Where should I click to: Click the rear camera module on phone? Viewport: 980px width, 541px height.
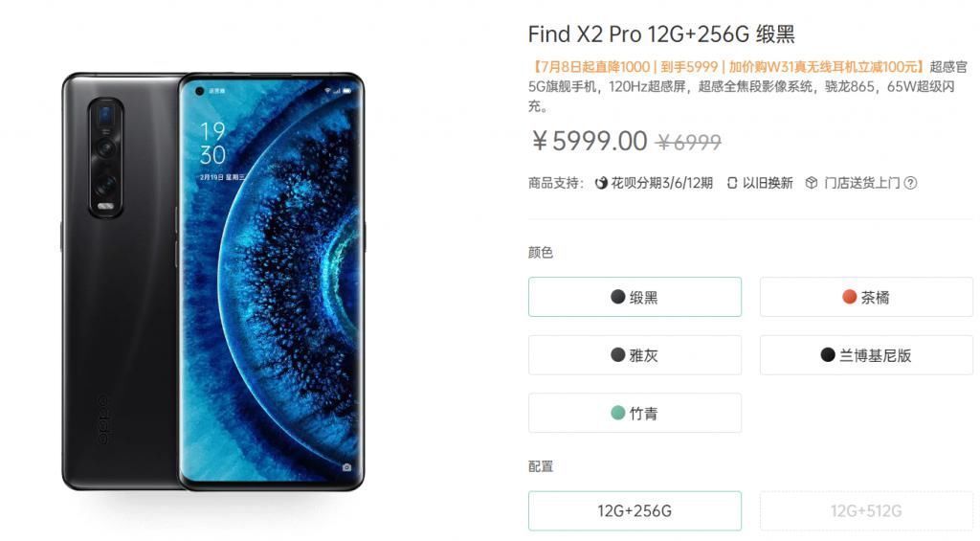(x=105, y=158)
